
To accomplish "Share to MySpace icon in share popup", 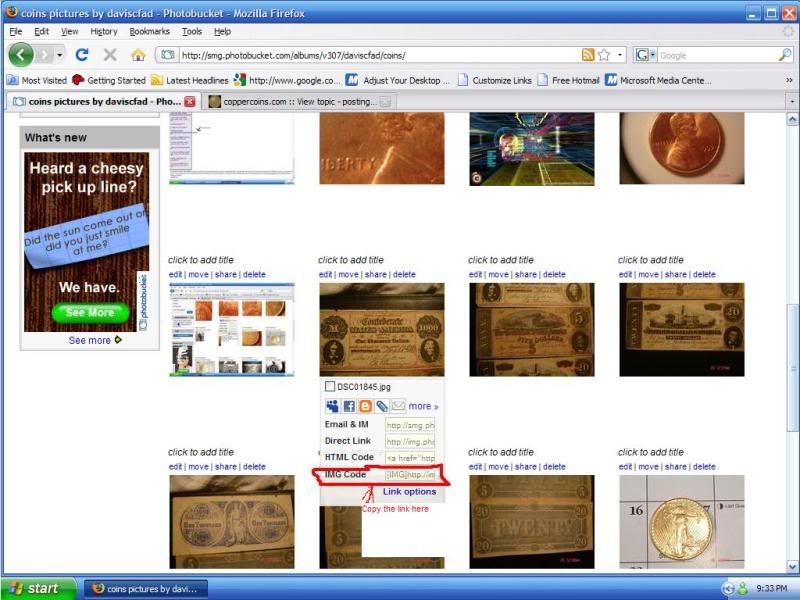I will pyautogui.click(x=332, y=406).
